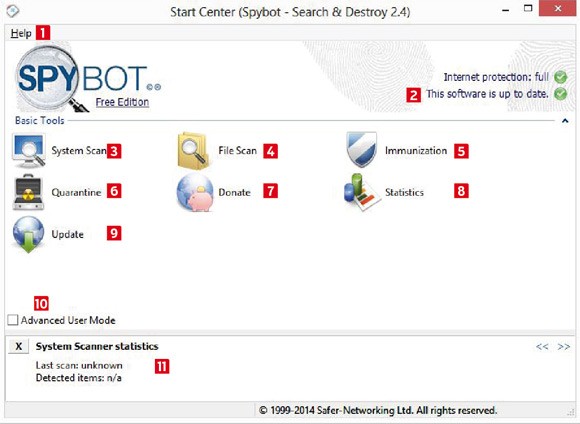Image resolution: width=580 pixels, height=424 pixels.
Task: Open the Statistics chart icon
Action: click(362, 192)
